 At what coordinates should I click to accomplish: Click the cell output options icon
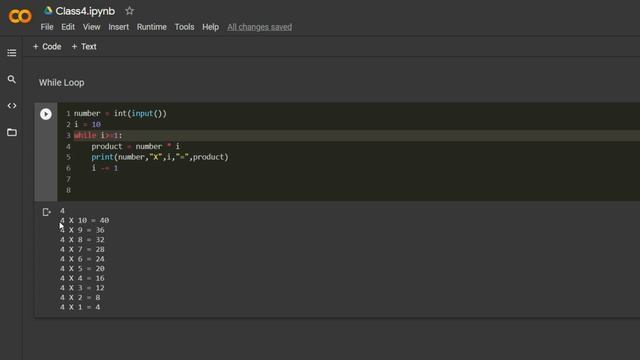[x=46, y=212]
